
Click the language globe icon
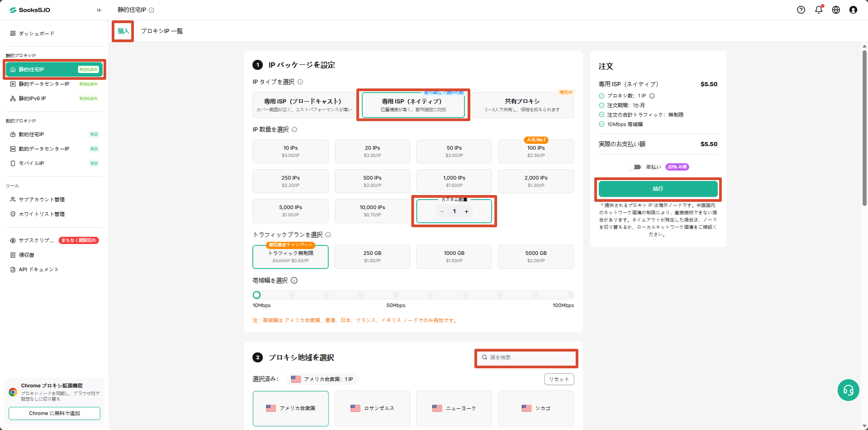coord(836,10)
